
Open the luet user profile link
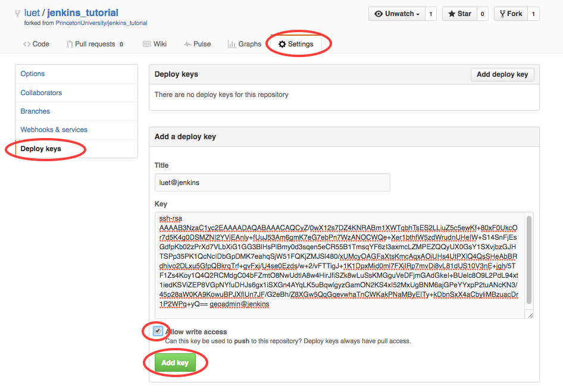coord(32,13)
